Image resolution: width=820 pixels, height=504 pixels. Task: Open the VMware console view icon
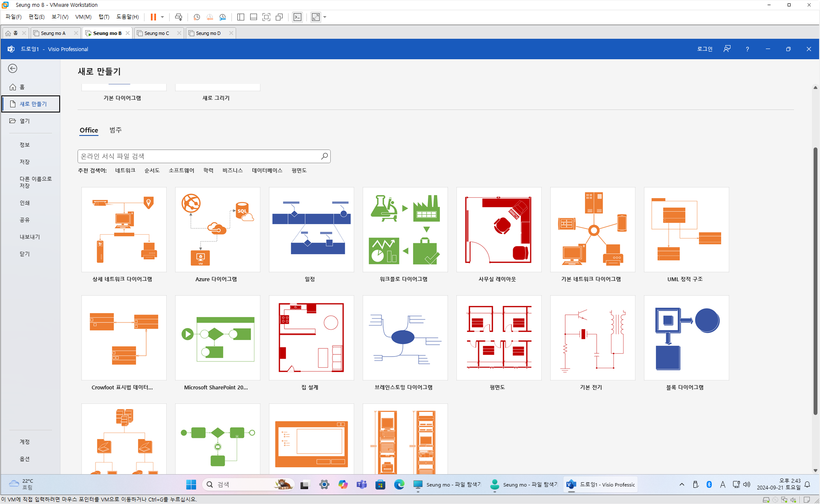tap(297, 17)
